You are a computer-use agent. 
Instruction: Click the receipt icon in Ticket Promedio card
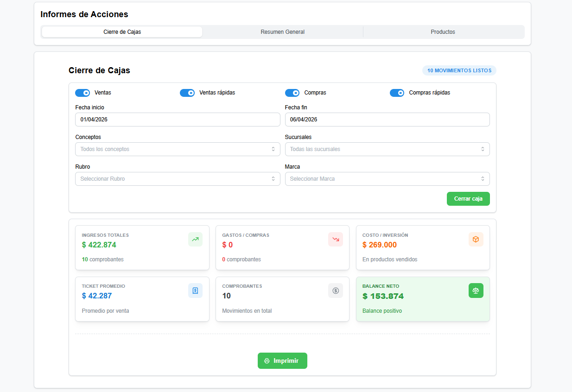195,291
